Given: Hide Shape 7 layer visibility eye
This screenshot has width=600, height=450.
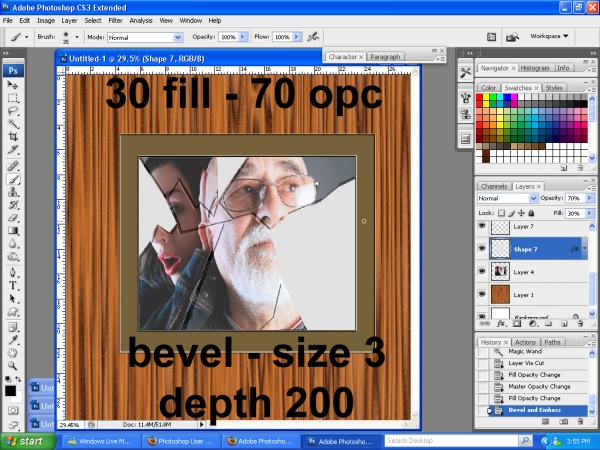Looking at the screenshot, I should (482, 249).
